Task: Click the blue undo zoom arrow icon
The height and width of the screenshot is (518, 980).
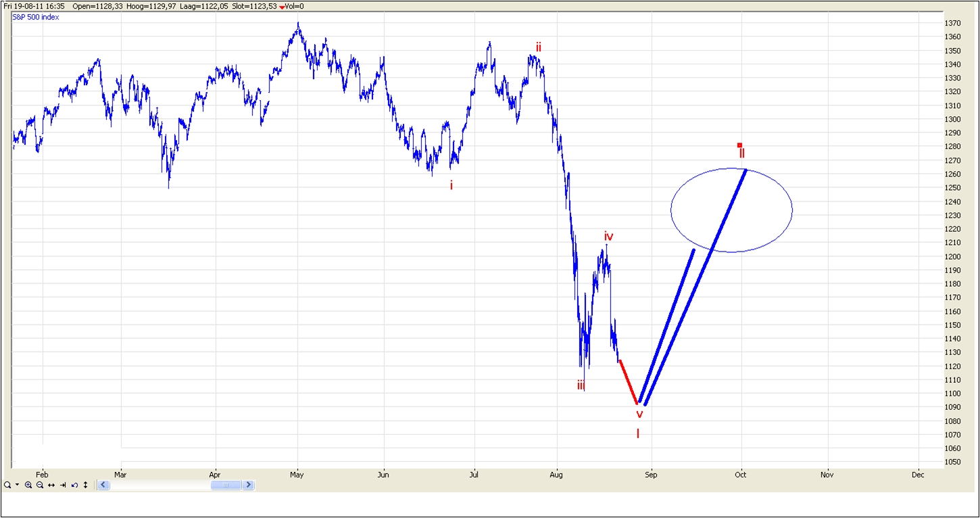Action: click(x=74, y=485)
